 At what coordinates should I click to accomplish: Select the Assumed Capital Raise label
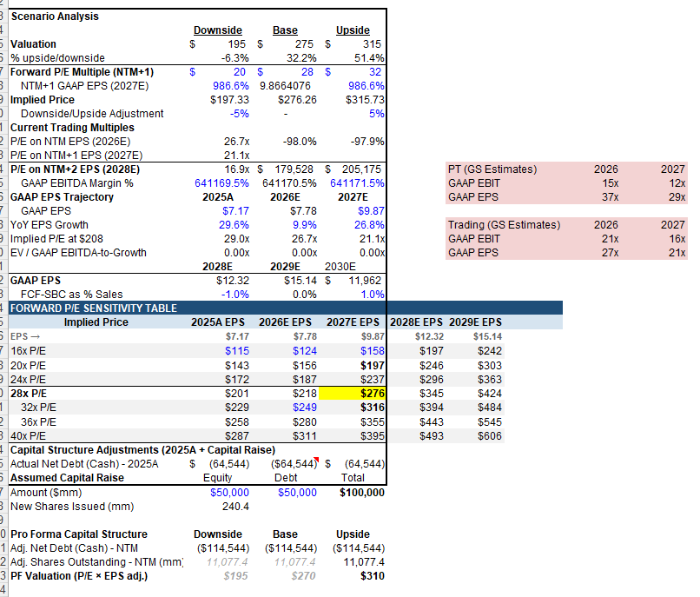[62, 478]
